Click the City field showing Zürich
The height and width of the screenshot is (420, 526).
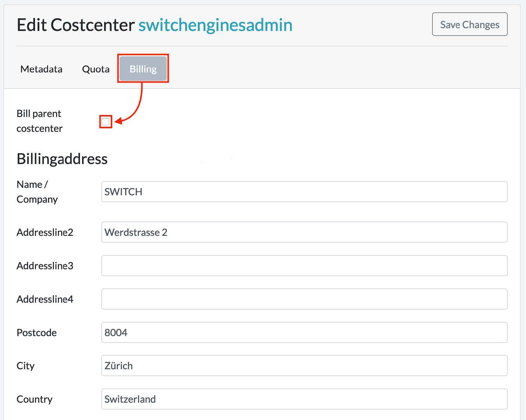(304, 366)
